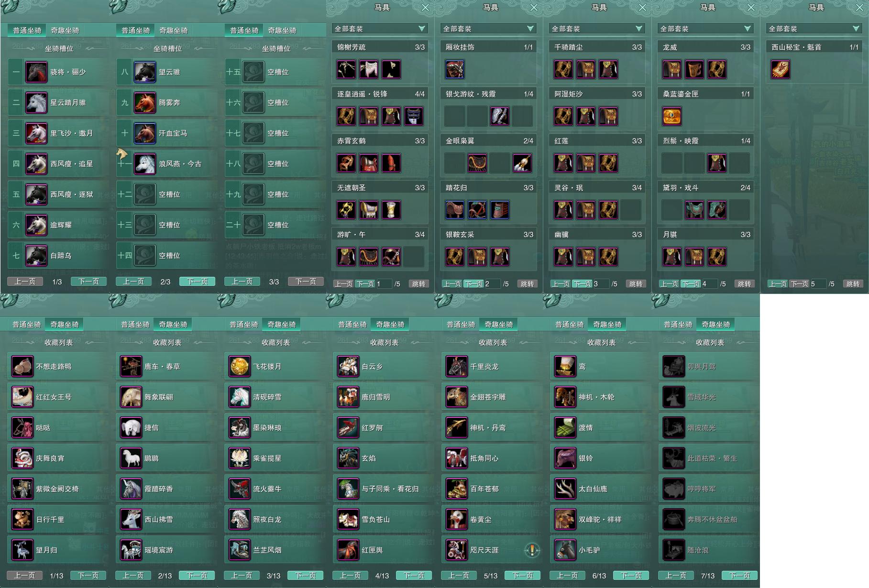Select the 与子同乘·看花归 entry
Image resolution: width=869 pixels, height=588 pixels.
coord(384,489)
